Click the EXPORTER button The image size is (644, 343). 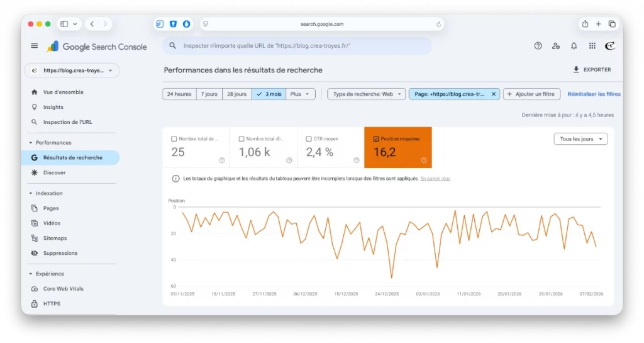pos(592,70)
